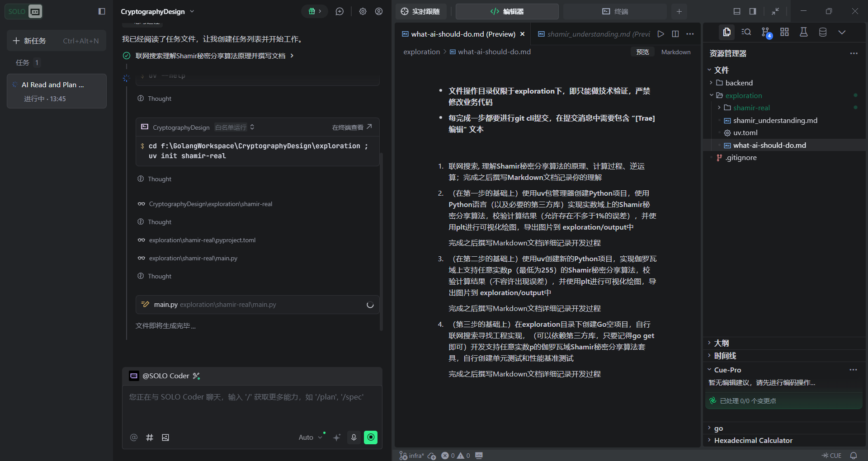
Task: Expand the 大纲 outline section
Action: click(721, 343)
